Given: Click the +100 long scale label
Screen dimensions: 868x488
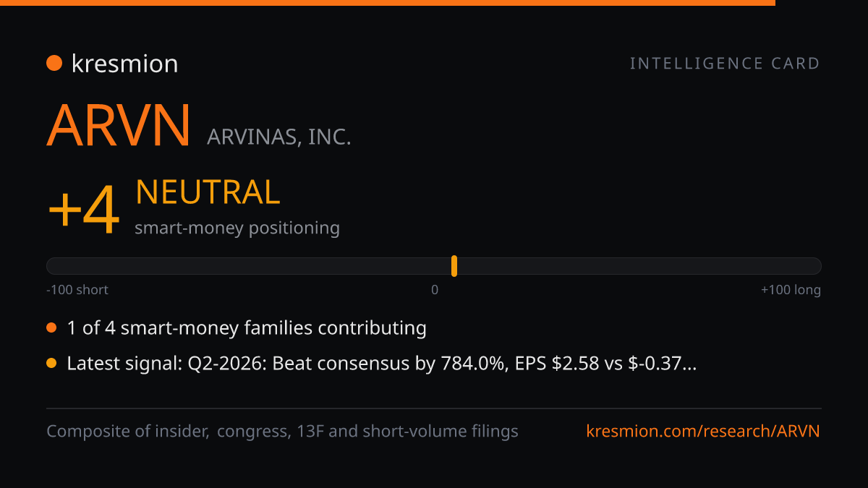Looking at the screenshot, I should coord(791,290).
